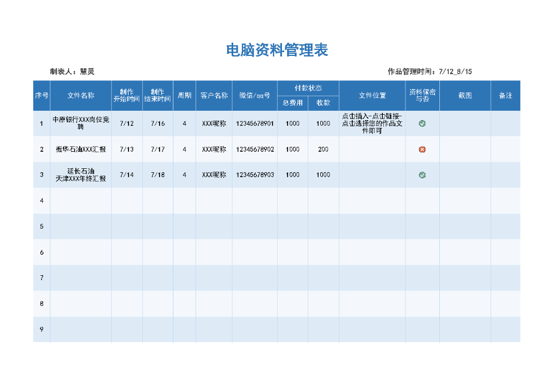This screenshot has height=392, width=554.
Task: Select the 付款状态 merged header
Action: [308, 88]
